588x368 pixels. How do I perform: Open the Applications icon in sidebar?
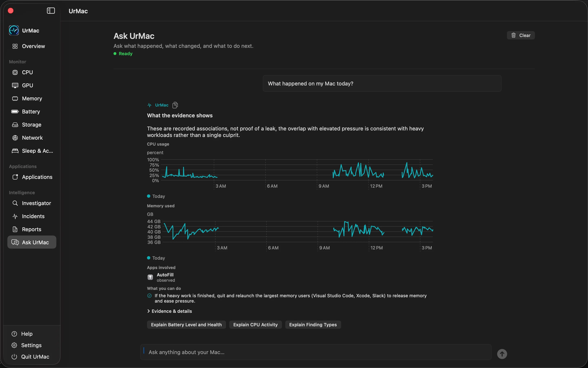coord(15,177)
